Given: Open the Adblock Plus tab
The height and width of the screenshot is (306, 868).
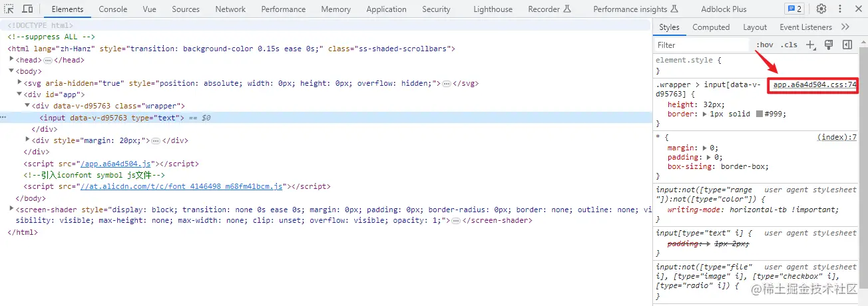Looking at the screenshot, I should point(724,9).
